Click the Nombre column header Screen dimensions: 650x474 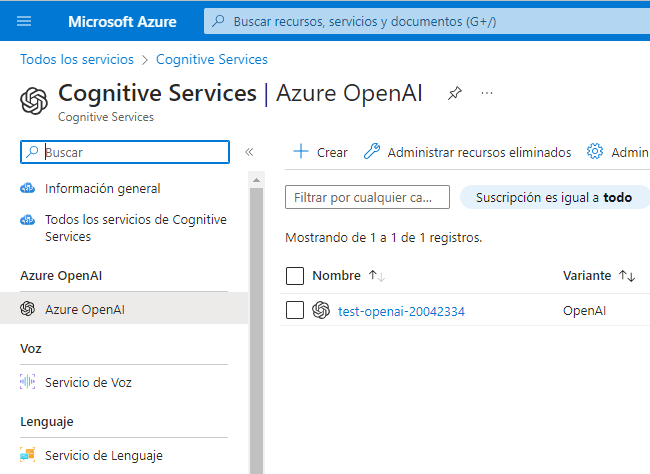coord(336,276)
